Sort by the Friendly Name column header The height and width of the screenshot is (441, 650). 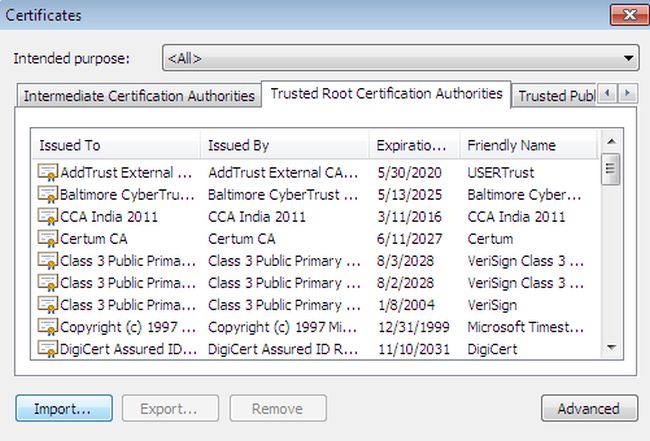point(529,145)
